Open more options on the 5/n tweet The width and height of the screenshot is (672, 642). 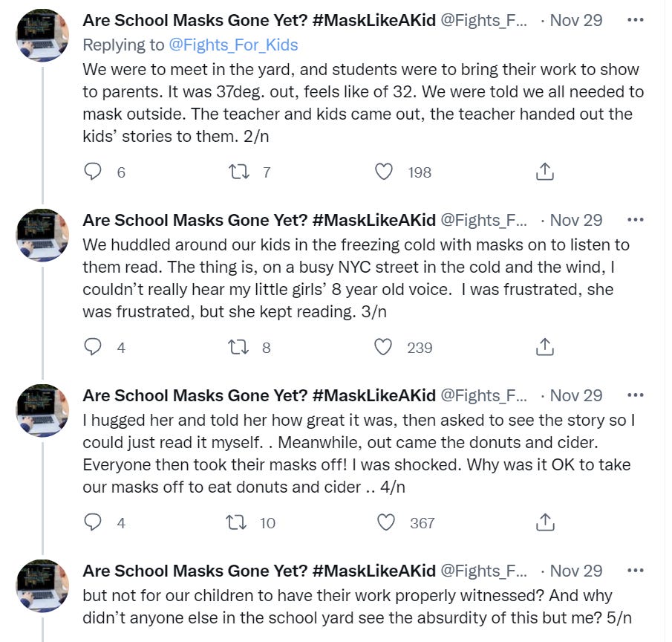[636, 571]
